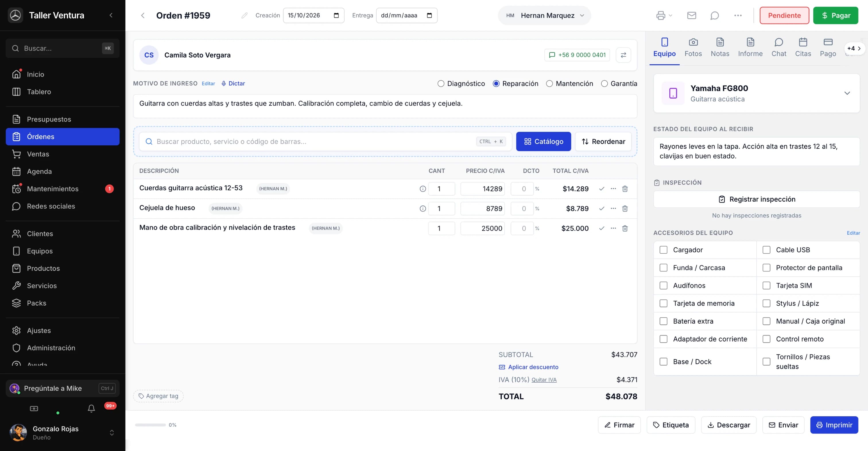Open Redes sociales in sidebar
Image resolution: width=868 pixels, height=451 pixels.
[x=63, y=206]
